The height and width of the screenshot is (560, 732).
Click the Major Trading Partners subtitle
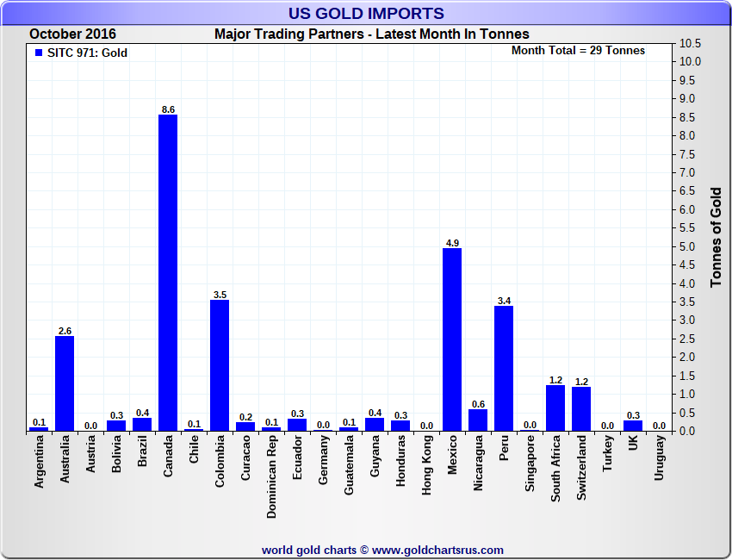pyautogui.click(x=372, y=34)
